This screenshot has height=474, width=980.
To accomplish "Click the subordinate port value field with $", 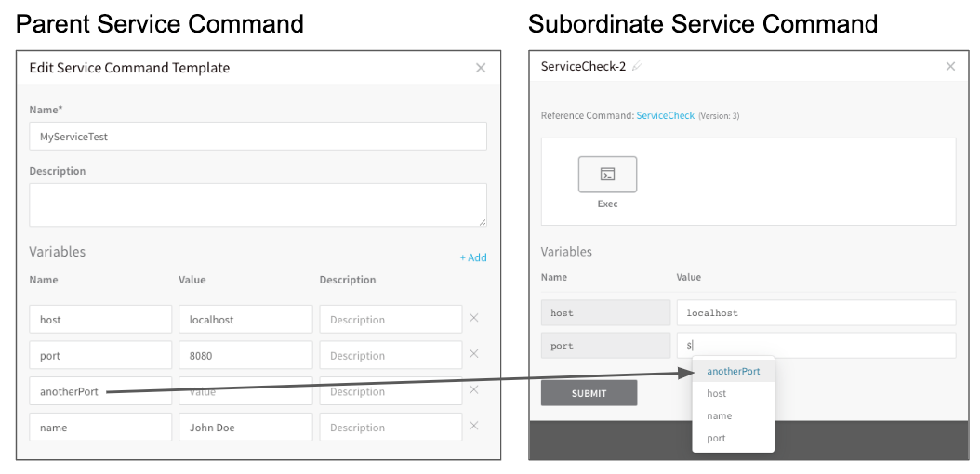I will coord(816,346).
